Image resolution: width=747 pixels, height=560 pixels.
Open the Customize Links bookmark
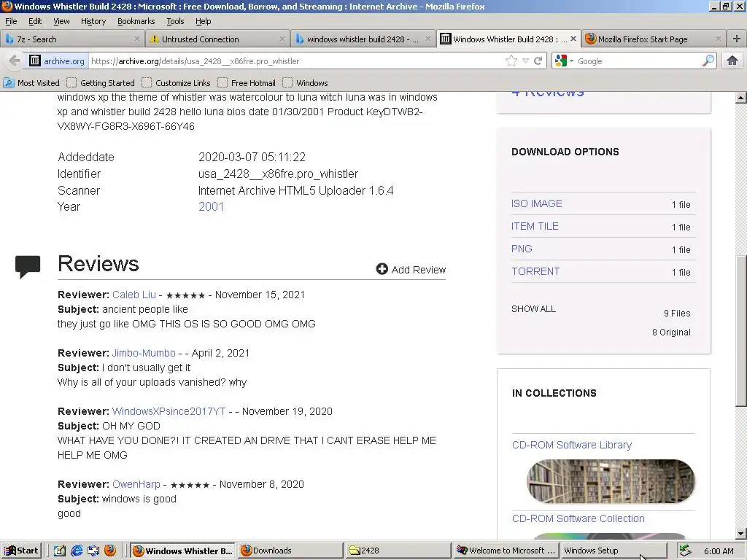[176, 83]
